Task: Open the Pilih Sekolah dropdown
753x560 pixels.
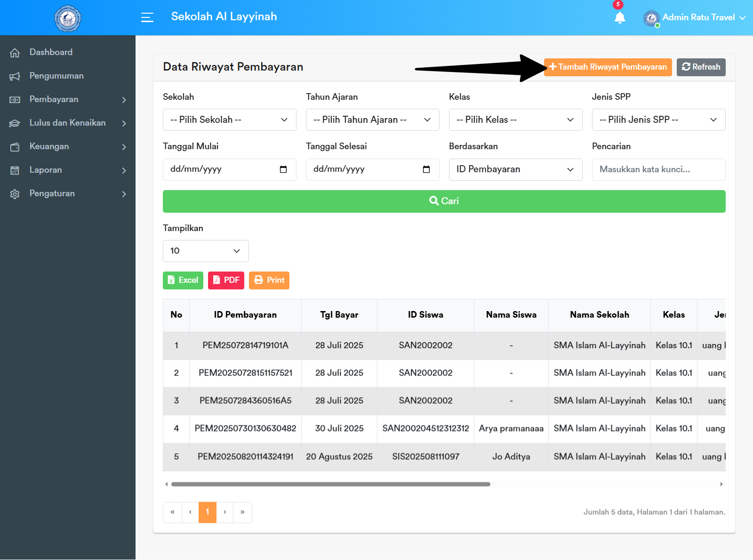Action: [x=229, y=120]
